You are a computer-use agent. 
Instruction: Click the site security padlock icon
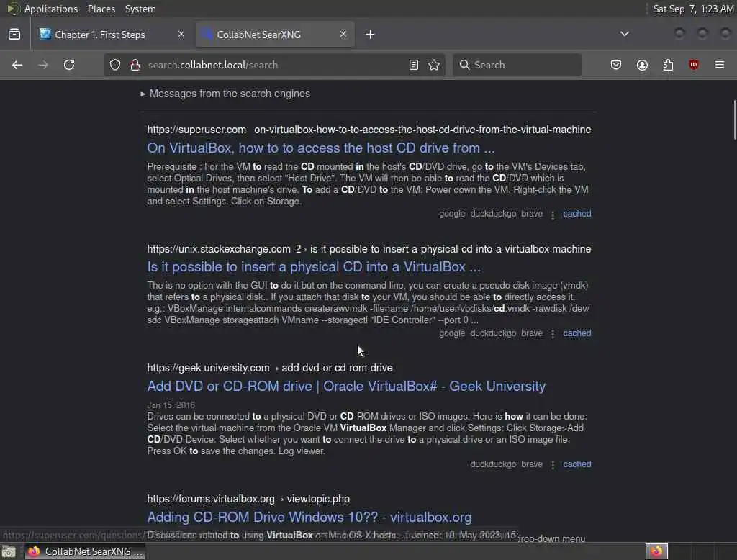tap(135, 65)
